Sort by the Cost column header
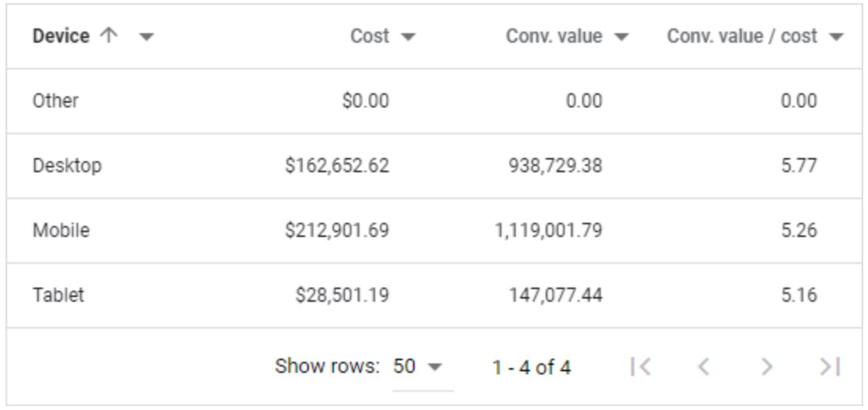 point(370,36)
